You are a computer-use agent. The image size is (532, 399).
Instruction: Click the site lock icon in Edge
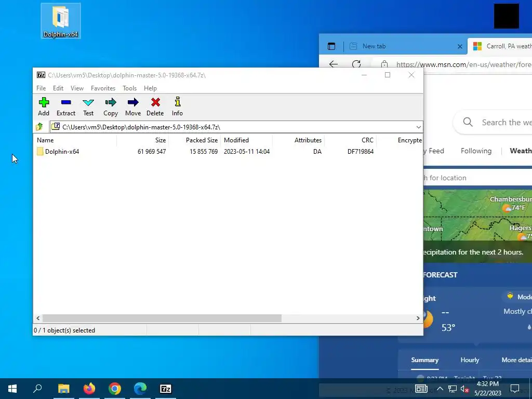pos(384,64)
